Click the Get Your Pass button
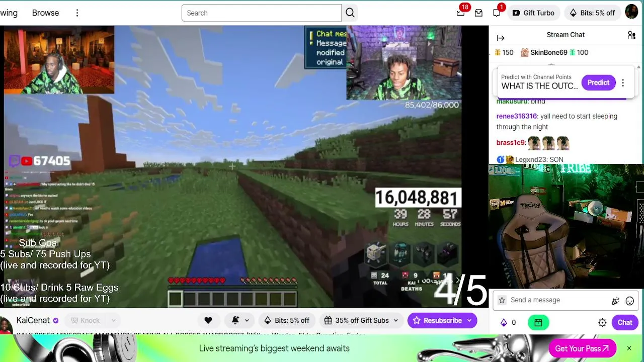Image resolution: width=644 pixels, height=362 pixels. 582,348
